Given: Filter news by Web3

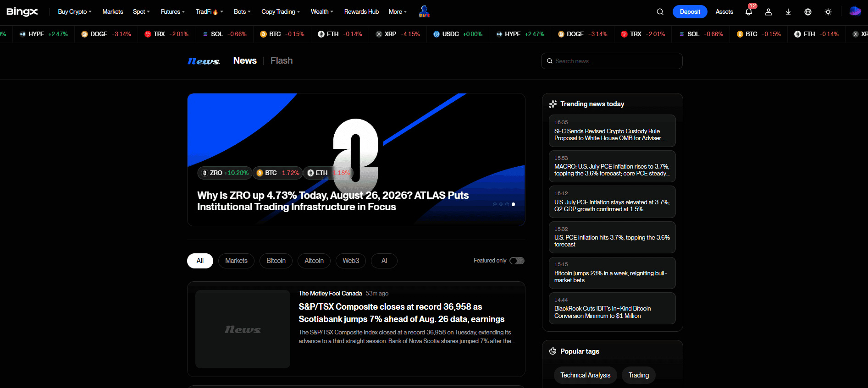Looking at the screenshot, I should click(351, 261).
